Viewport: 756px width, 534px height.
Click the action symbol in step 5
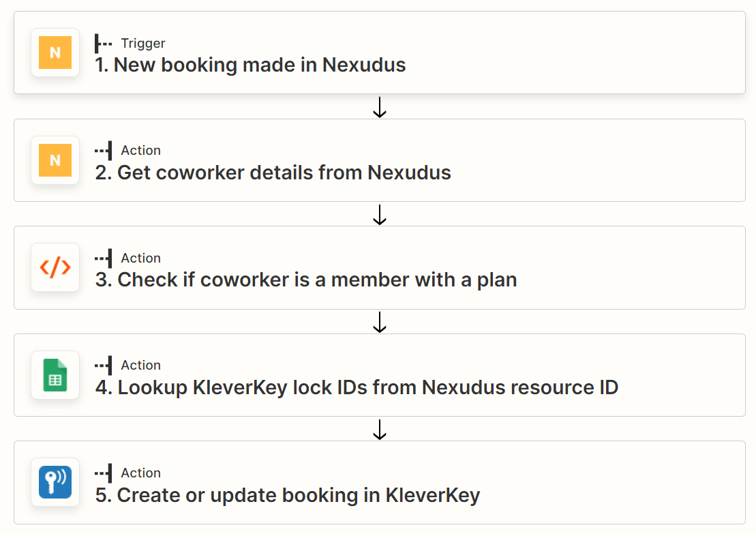point(103,473)
